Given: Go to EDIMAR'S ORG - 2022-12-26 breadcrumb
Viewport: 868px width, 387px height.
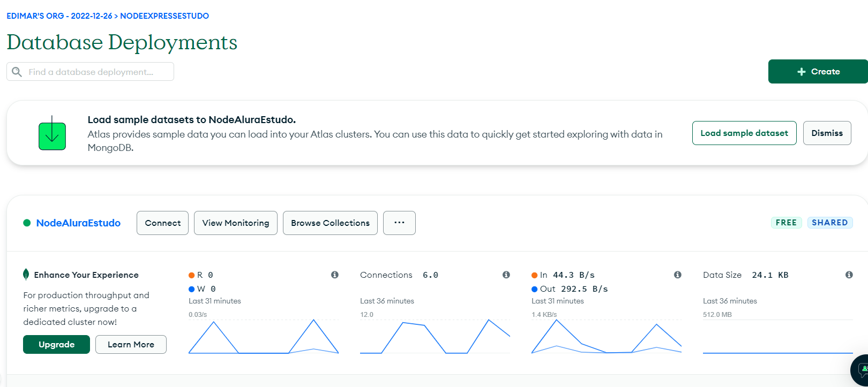Looking at the screenshot, I should point(59,16).
